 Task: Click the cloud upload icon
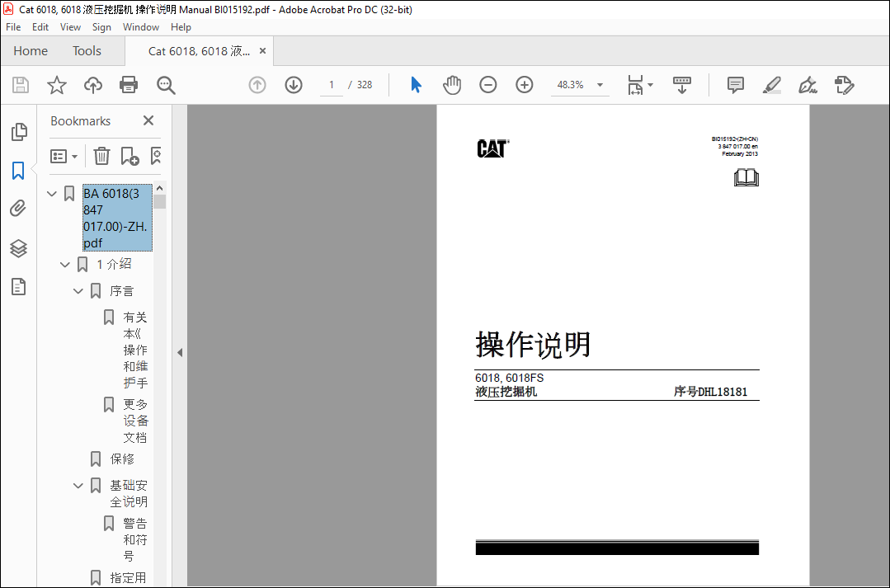coord(93,85)
